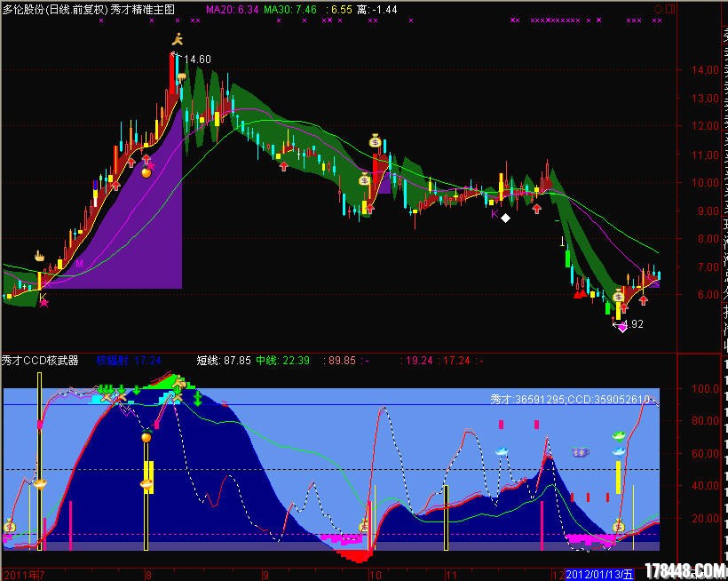Image resolution: width=728 pixels, height=581 pixels.
Task: Click blue bowl icon below the green bowl
Action: tap(618, 451)
